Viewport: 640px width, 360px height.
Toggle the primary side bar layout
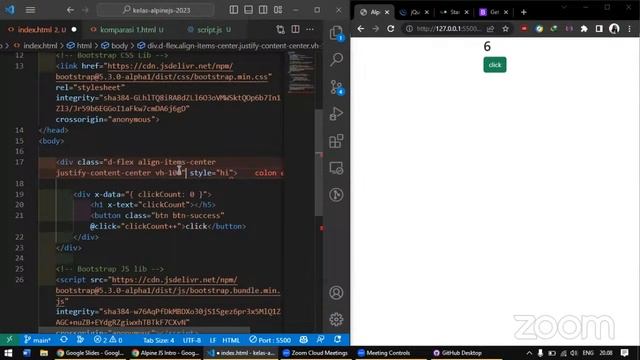[x=233, y=10]
